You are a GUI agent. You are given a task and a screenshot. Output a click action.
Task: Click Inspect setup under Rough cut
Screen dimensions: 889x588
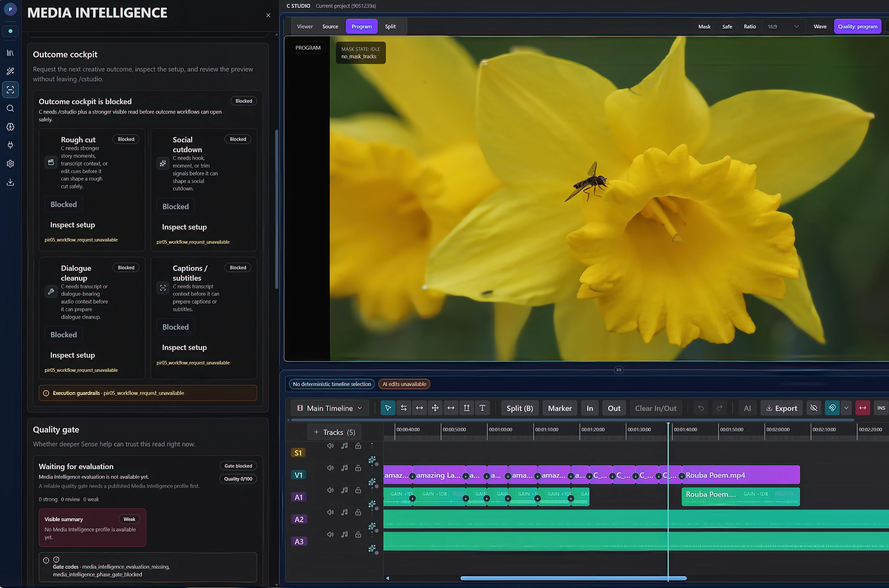pyautogui.click(x=72, y=225)
